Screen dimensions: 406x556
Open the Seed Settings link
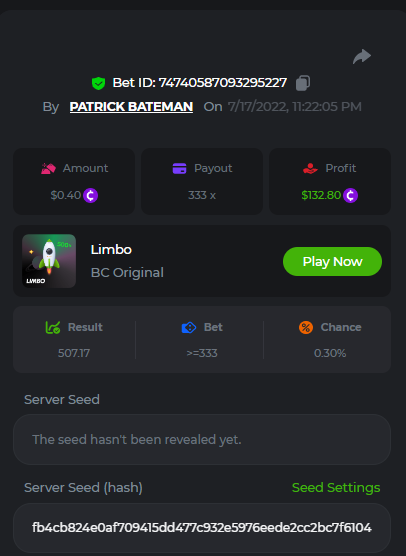coord(336,488)
